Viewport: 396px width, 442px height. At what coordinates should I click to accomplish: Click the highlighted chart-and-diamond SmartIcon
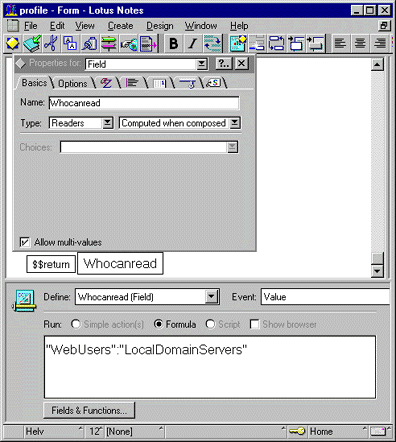(238, 44)
